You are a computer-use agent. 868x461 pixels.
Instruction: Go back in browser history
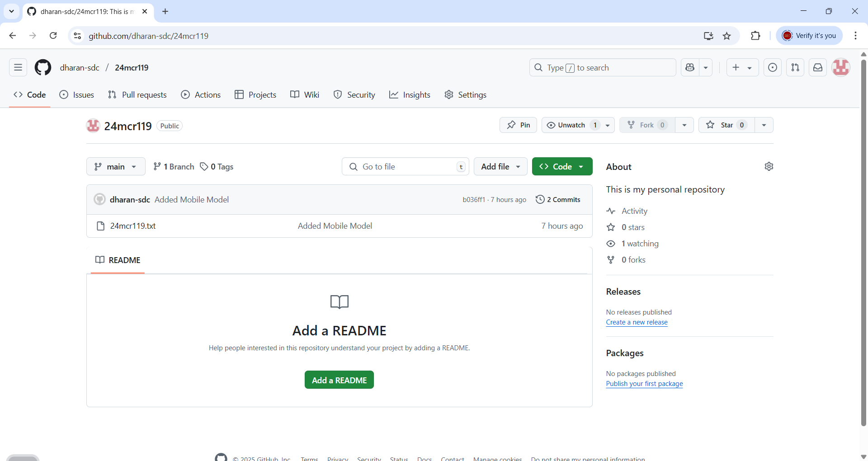click(x=13, y=36)
